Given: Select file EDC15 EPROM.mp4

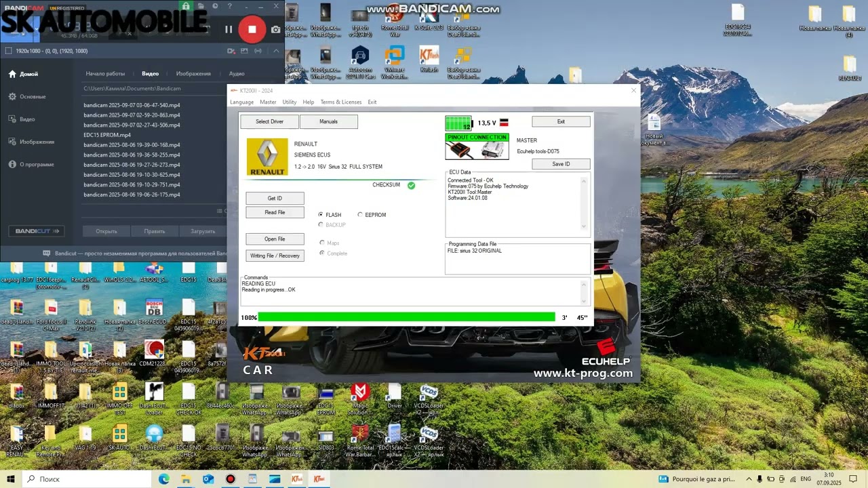Looking at the screenshot, I should tap(107, 135).
